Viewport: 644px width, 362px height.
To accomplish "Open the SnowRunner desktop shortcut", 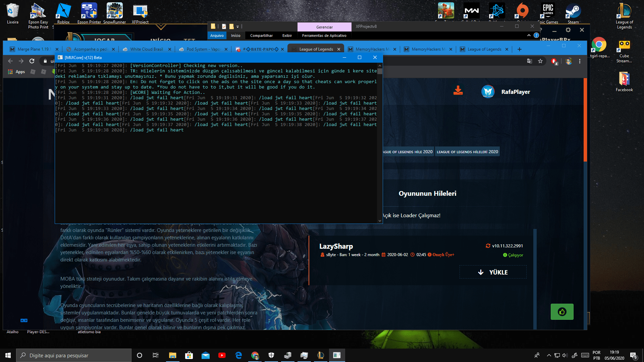I will pos(114,13).
